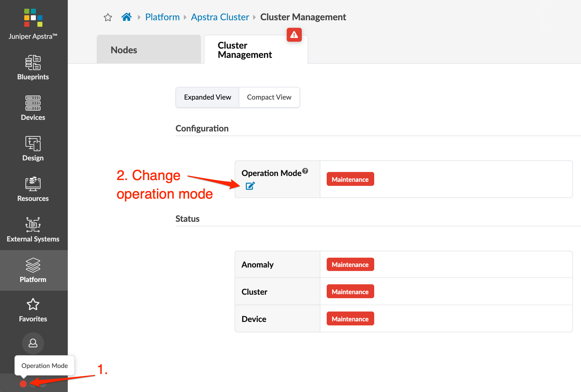Open Favorites in the sidebar

pyautogui.click(x=33, y=310)
